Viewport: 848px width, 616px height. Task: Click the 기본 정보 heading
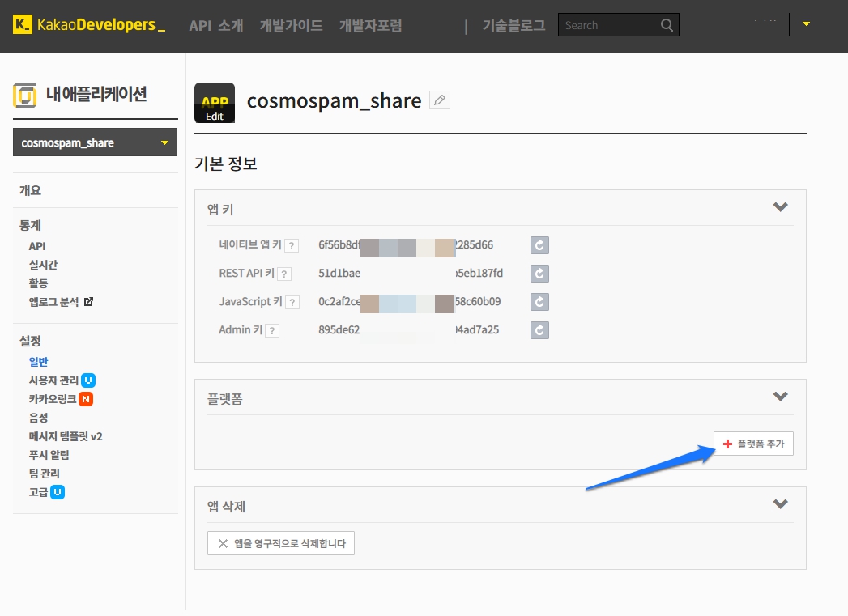(225, 164)
